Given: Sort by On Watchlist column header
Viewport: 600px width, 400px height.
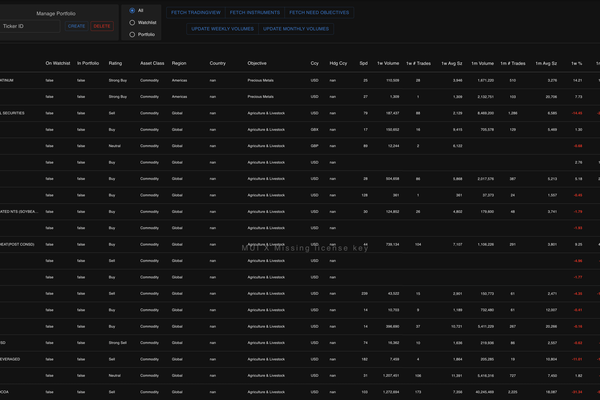Looking at the screenshot, I should click(x=58, y=62).
